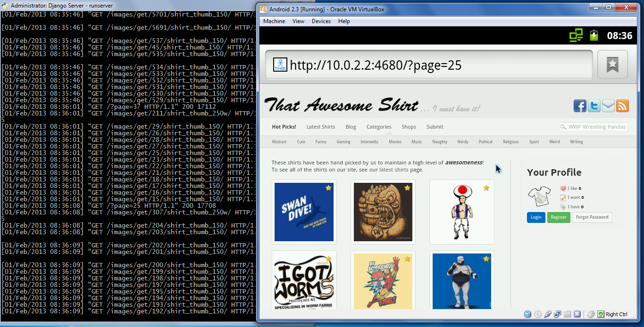Open the Swan Dive shirt thumbnail
This screenshot has width=644, height=327.
304,212
